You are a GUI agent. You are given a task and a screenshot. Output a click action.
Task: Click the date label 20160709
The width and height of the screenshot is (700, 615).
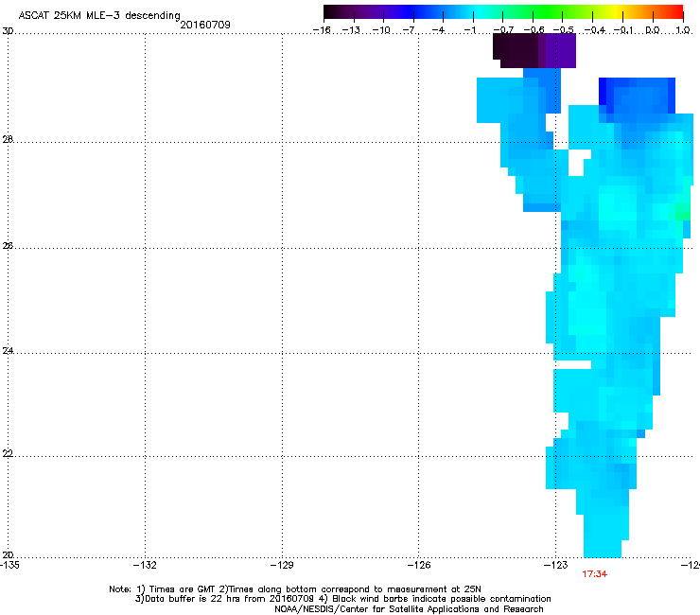[205, 25]
